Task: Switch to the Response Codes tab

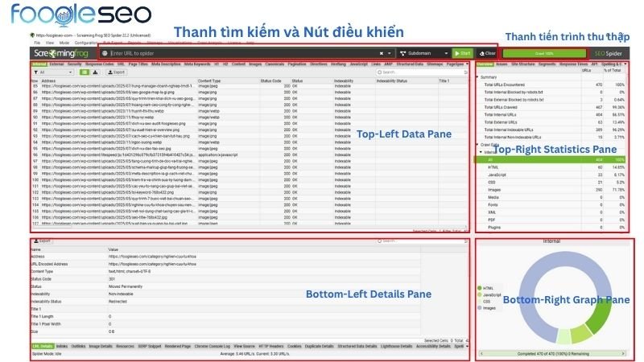Action: [99, 64]
